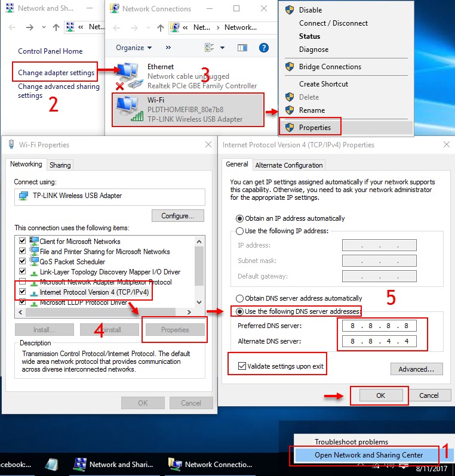Click OK in IPv4 Properties dialog
This screenshot has height=476, width=455.
(381, 395)
